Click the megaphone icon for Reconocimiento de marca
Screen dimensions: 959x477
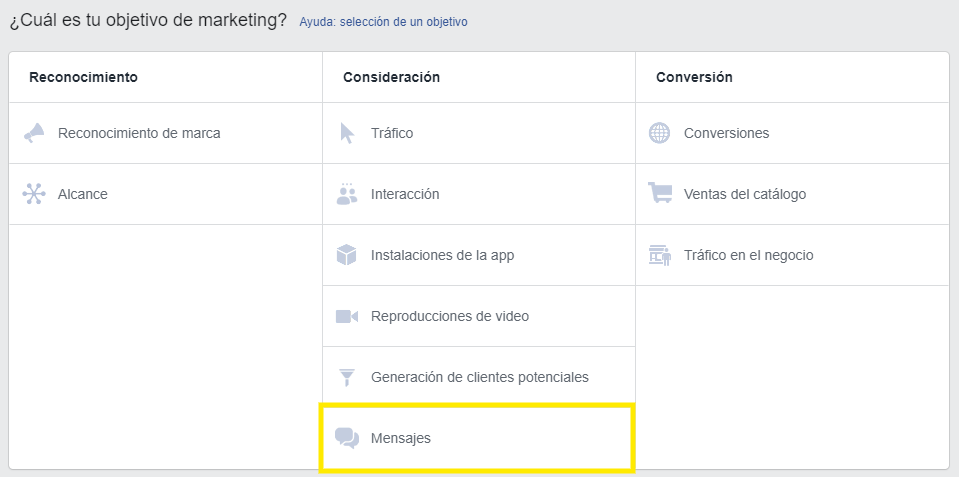click(34, 133)
